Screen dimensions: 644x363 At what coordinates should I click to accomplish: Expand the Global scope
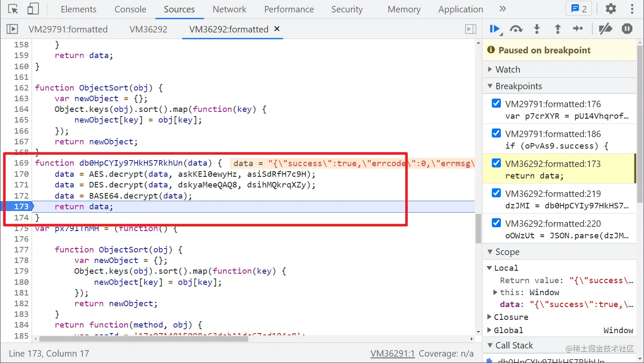(490, 330)
